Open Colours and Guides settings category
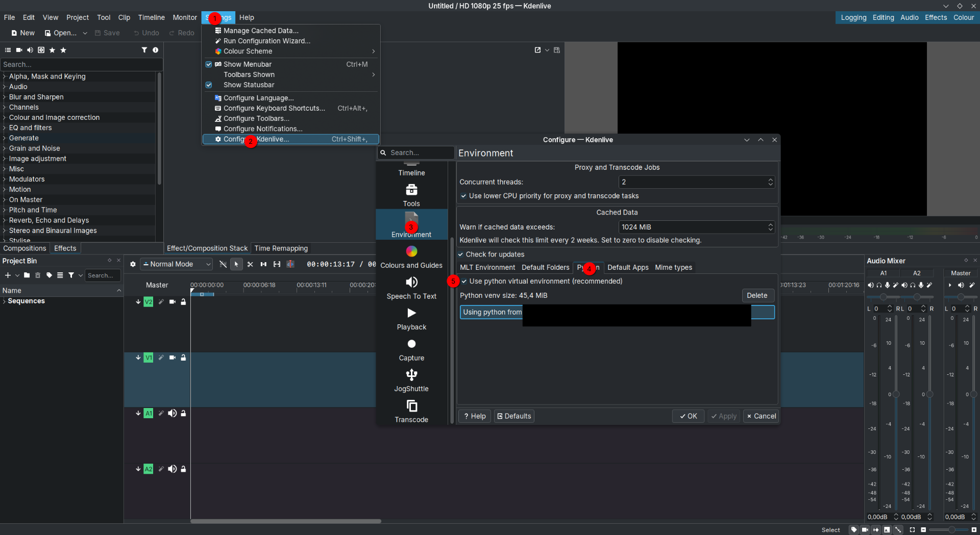The height and width of the screenshot is (535, 980). (x=411, y=258)
